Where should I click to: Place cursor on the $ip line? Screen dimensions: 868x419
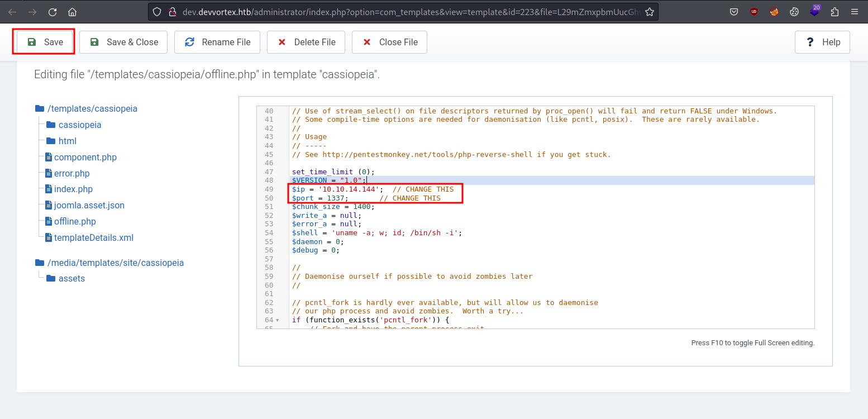[x=373, y=189]
